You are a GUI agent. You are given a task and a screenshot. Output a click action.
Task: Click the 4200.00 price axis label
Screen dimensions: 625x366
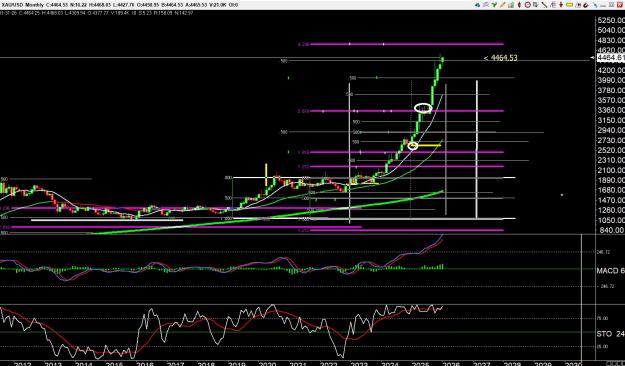click(x=611, y=71)
